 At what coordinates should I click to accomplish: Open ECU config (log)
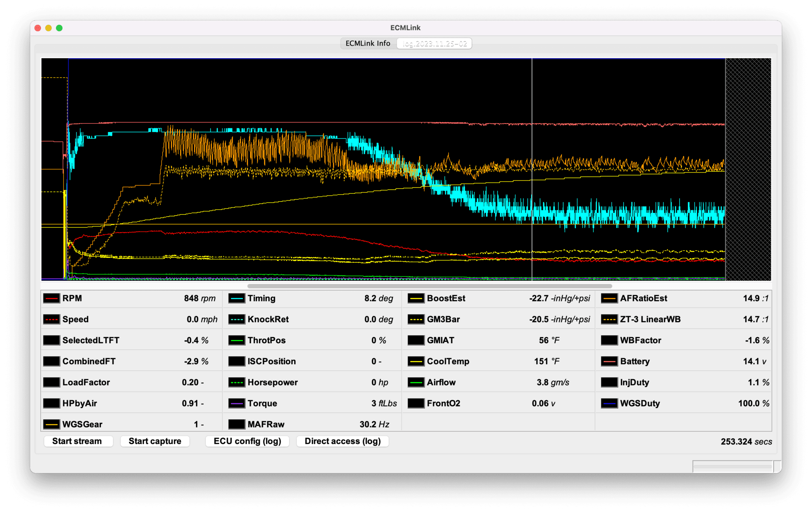click(247, 441)
